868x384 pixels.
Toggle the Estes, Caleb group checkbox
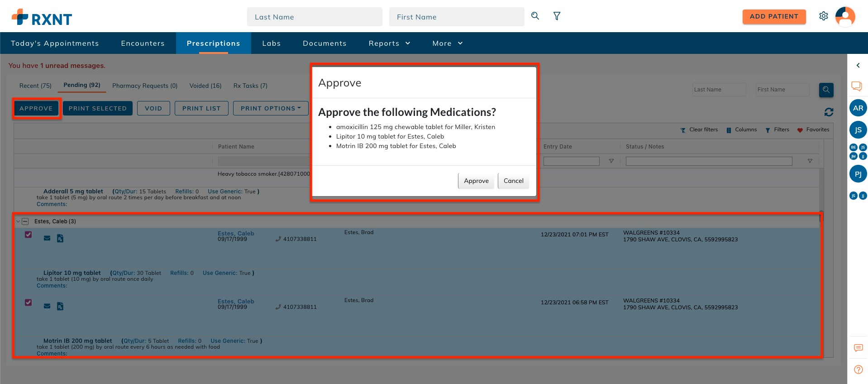(25, 221)
